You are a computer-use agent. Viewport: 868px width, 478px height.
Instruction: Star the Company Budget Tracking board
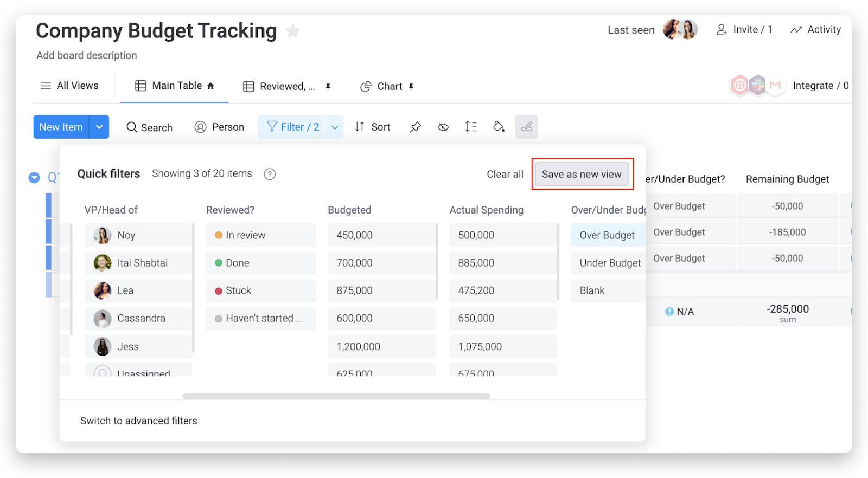coord(292,31)
